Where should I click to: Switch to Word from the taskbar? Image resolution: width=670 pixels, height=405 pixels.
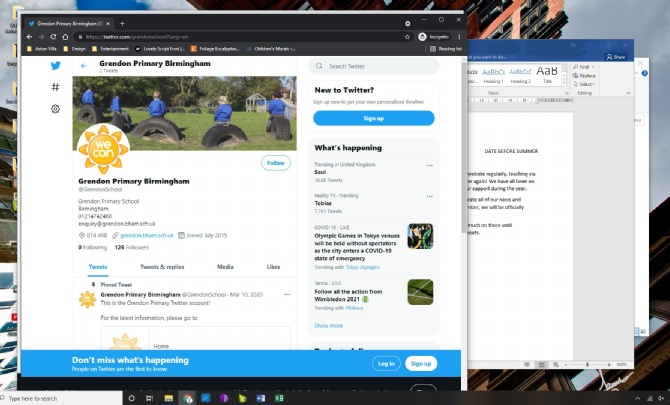(x=260, y=398)
